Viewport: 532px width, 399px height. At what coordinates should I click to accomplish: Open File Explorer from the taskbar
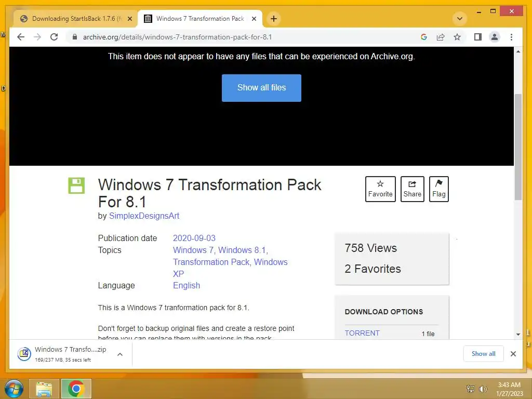tap(44, 389)
